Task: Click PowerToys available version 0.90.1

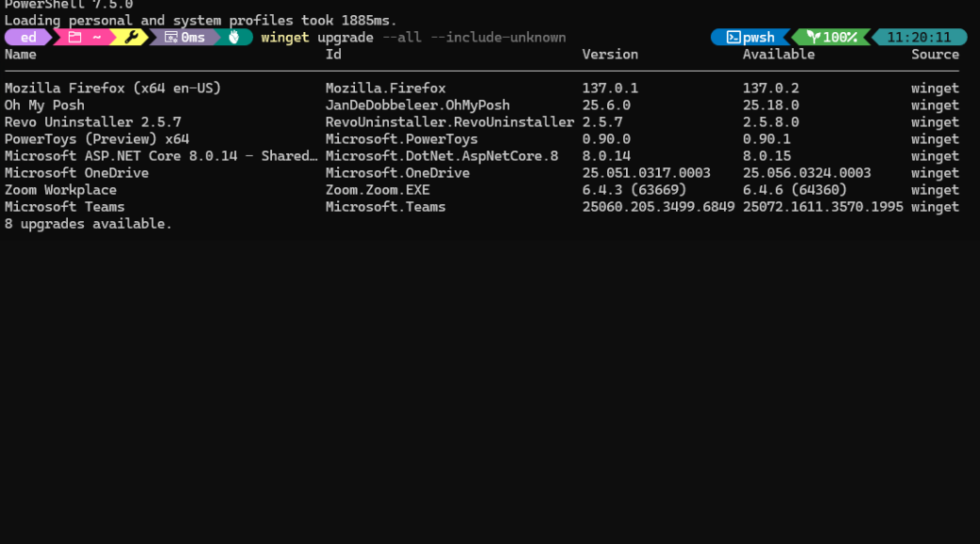Action: (x=767, y=139)
